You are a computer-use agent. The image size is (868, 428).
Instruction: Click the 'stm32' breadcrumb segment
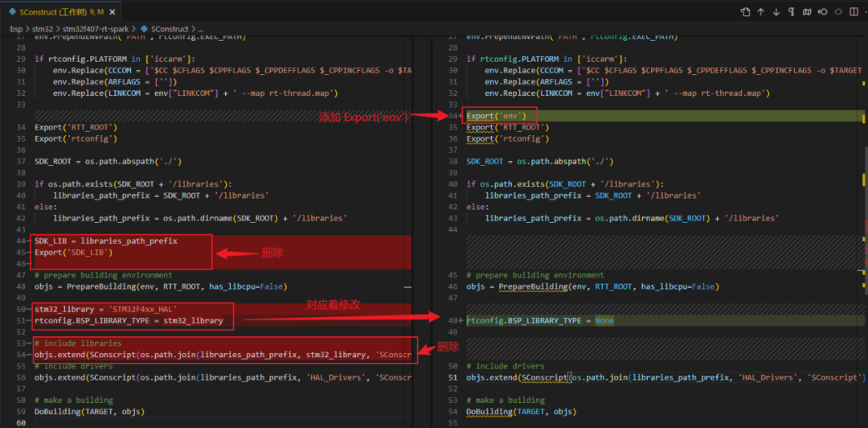[41, 28]
